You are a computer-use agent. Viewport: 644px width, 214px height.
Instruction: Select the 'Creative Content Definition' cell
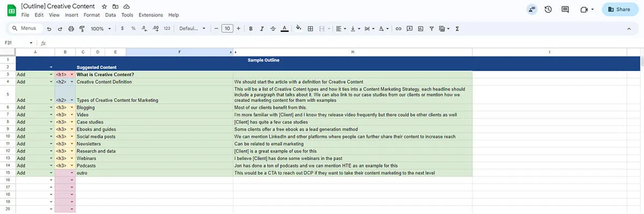155,82
